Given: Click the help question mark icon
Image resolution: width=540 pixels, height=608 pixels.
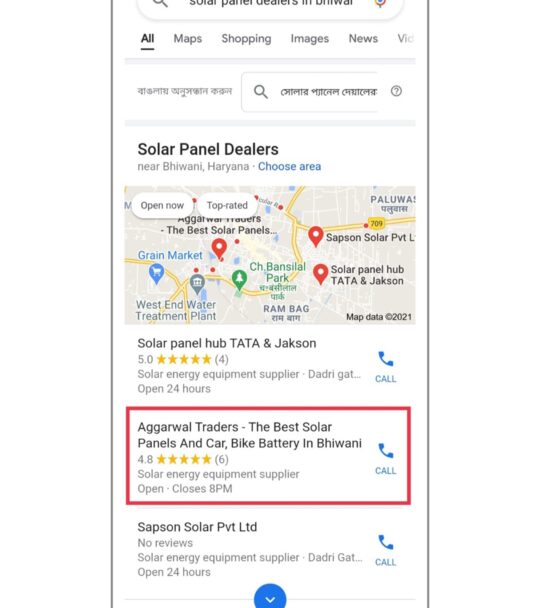Looking at the screenshot, I should click(x=396, y=91).
